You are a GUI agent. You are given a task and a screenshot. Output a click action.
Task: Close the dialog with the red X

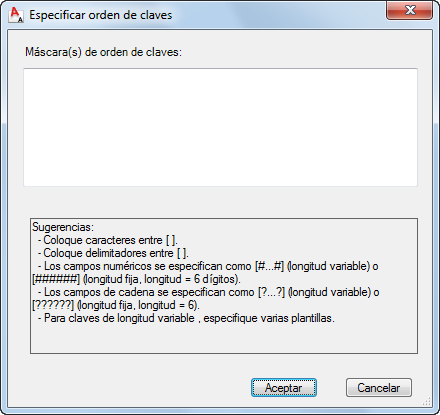click(409, 10)
